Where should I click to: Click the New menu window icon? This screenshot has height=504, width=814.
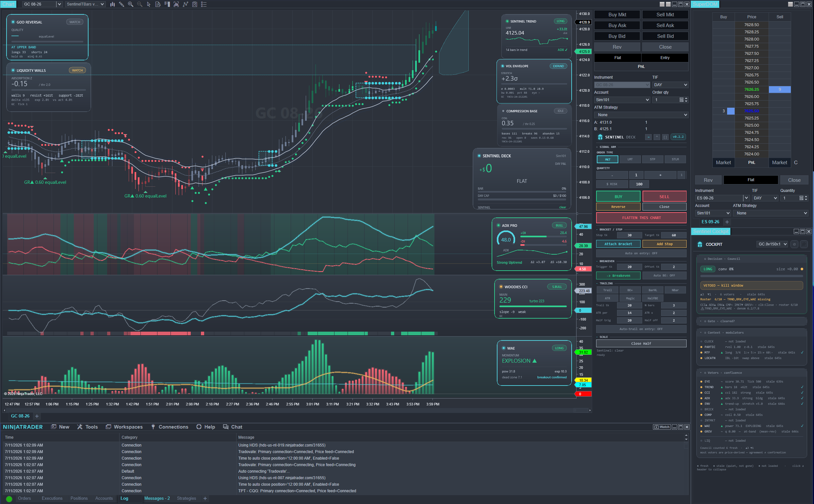coord(54,427)
